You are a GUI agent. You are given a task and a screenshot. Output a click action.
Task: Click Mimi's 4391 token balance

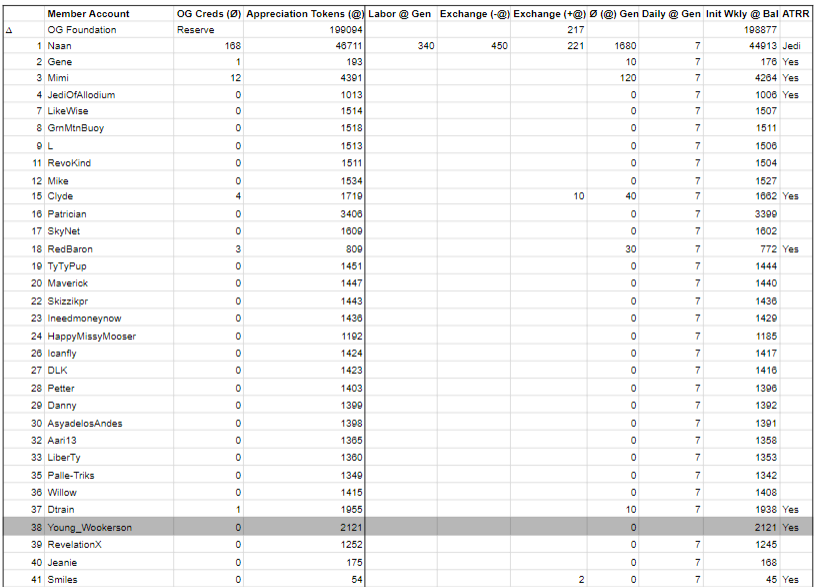tap(351, 78)
